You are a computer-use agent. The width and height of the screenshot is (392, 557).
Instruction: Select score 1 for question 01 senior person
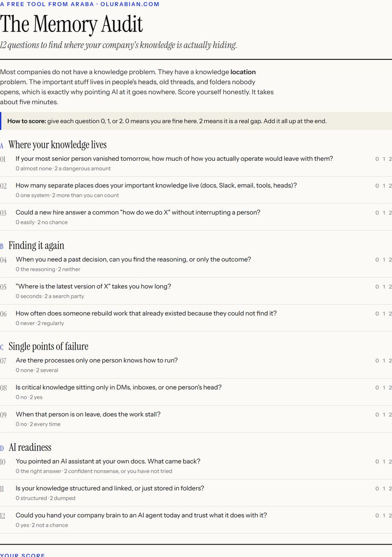tap(384, 159)
